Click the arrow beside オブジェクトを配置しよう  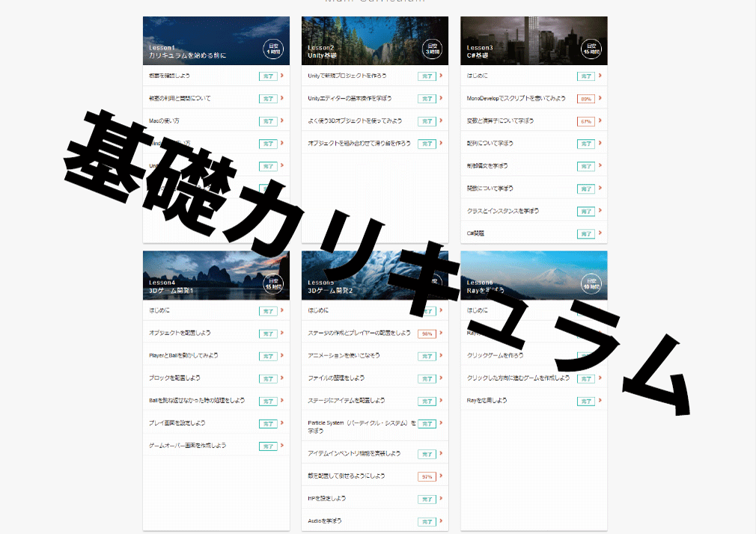(282, 333)
